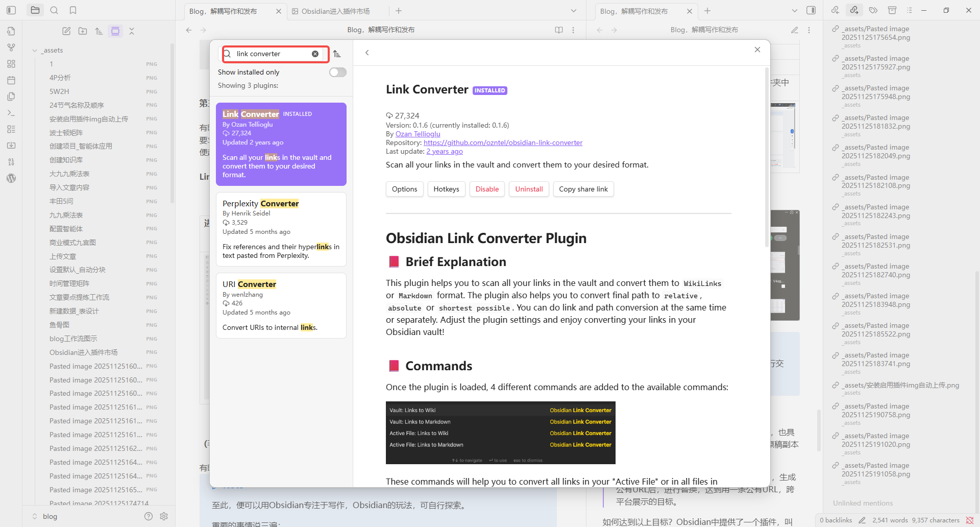This screenshot has height=527, width=980.
Task: Go back to the plugin list arrow
Action: point(367,53)
